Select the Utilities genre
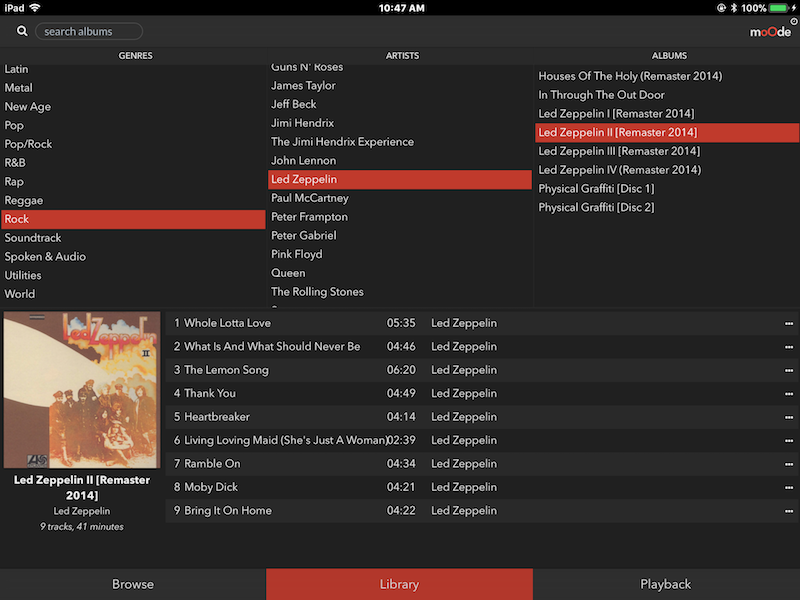The height and width of the screenshot is (600, 800). (x=133, y=276)
